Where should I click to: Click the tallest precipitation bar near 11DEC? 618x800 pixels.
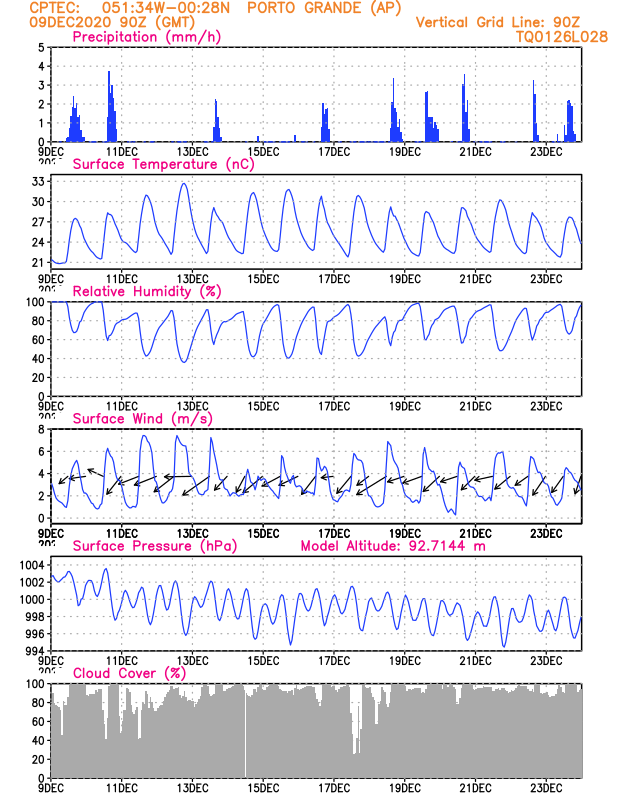click(109, 106)
